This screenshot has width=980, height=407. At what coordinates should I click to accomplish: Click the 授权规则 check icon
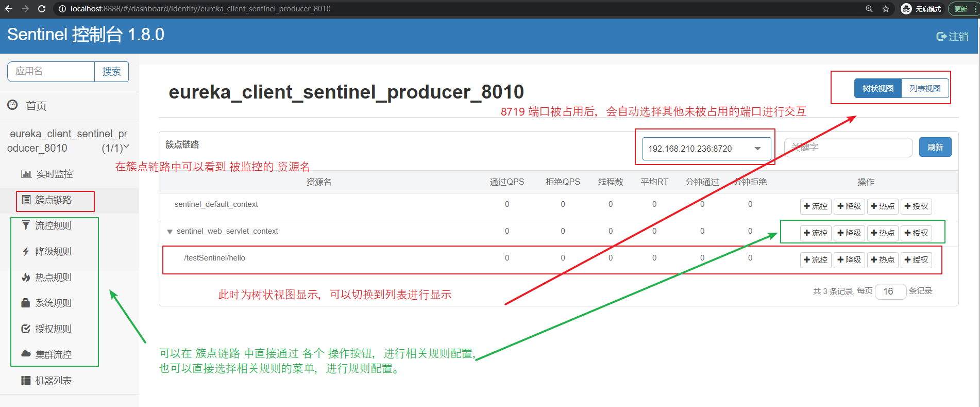(x=26, y=329)
